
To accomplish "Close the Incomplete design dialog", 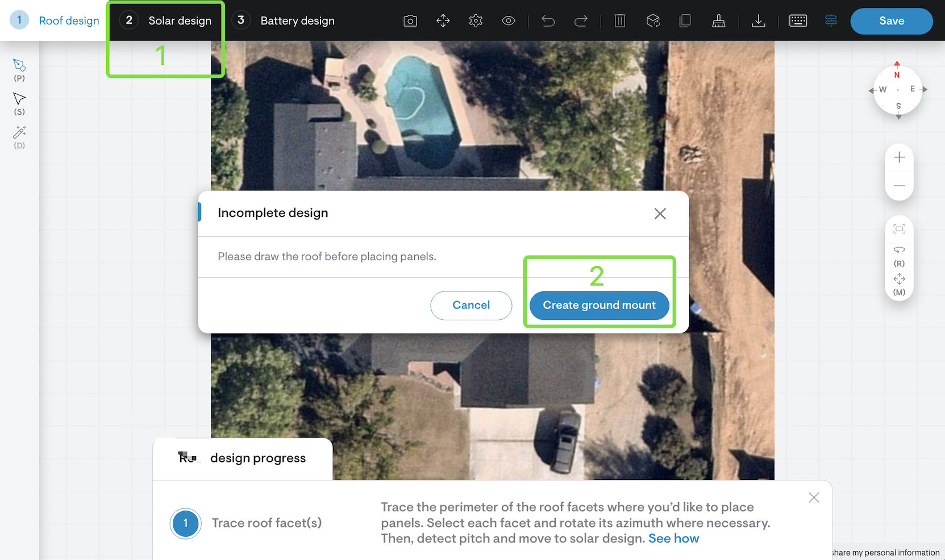I will click(x=660, y=214).
